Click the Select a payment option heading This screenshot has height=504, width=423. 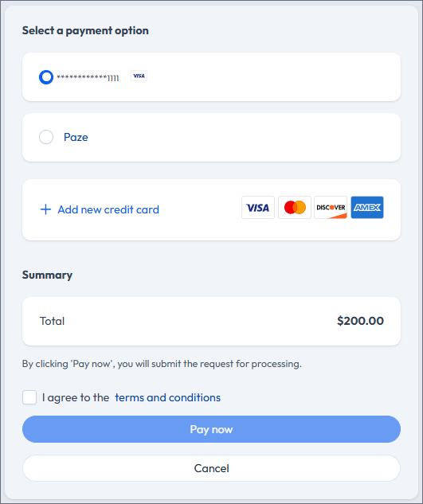[x=85, y=30]
